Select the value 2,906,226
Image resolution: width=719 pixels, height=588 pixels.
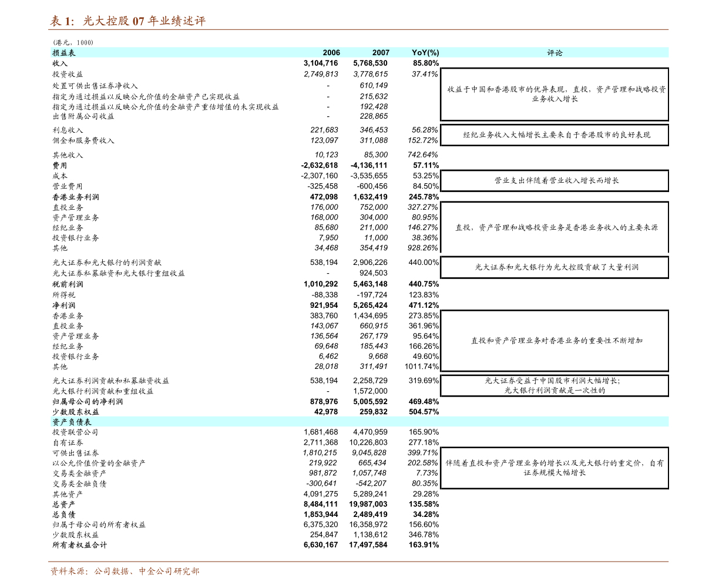coord(371,263)
